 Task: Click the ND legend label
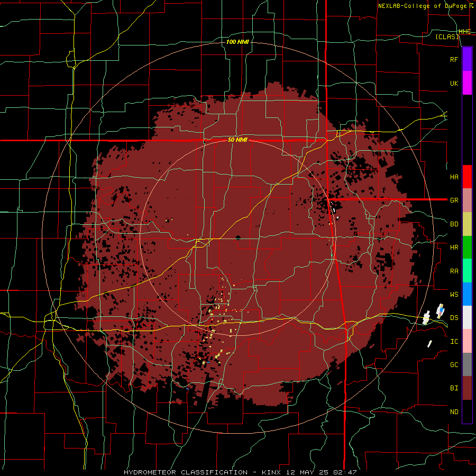click(x=454, y=412)
